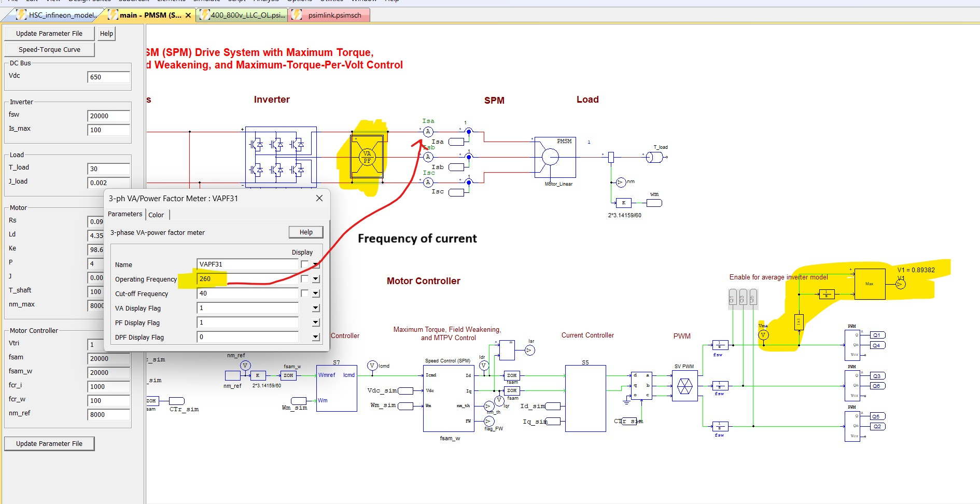
Task: Open the Color tab in meter dialog
Action: 156,215
